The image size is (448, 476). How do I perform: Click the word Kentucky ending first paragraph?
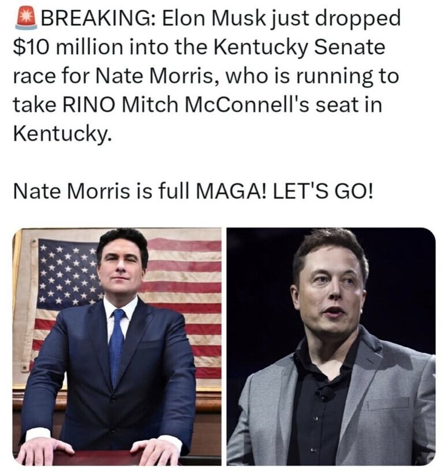coord(59,134)
